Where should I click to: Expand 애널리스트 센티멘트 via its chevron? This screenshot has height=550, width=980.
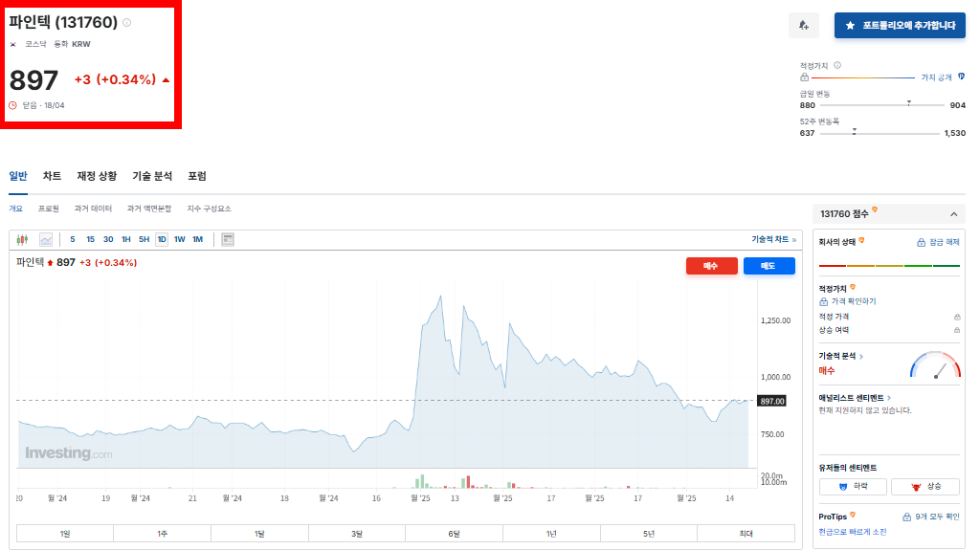[889, 398]
